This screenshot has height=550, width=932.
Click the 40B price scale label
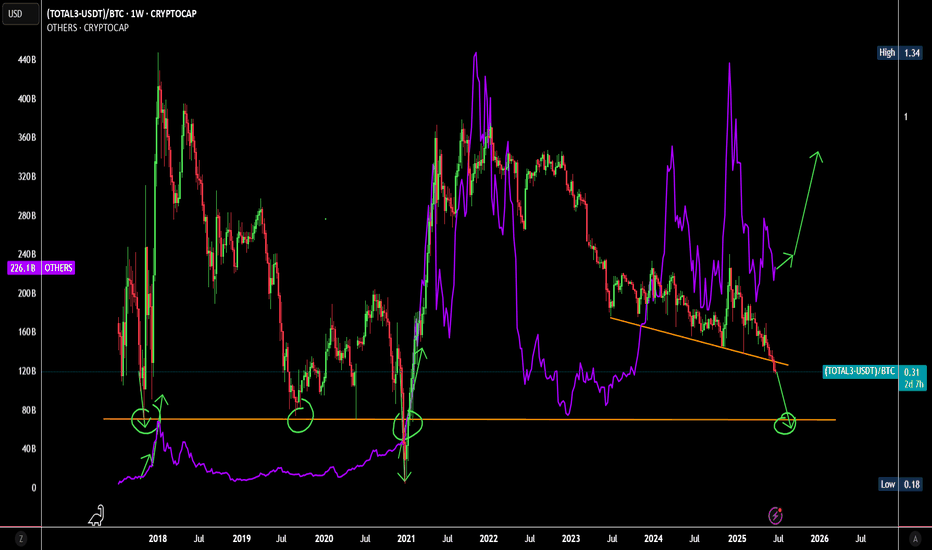[29, 449]
